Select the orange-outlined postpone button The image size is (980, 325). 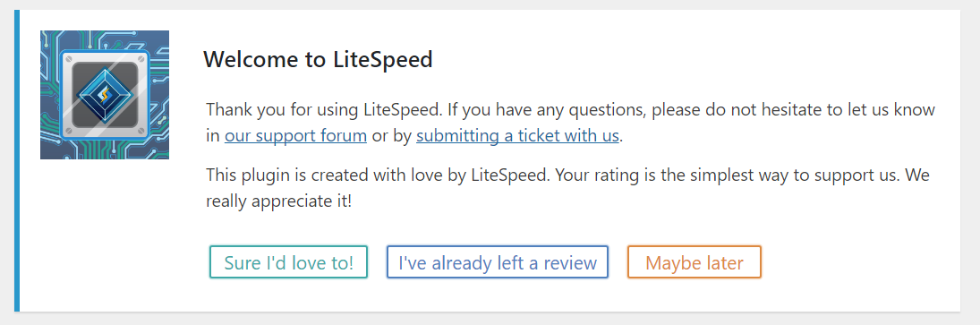[695, 262]
